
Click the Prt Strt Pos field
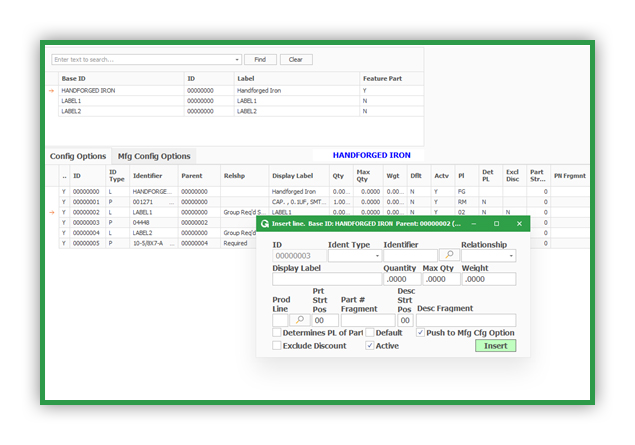pyautogui.click(x=325, y=320)
